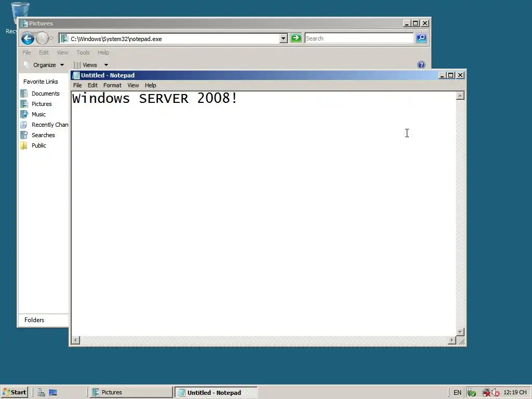532x399 pixels.
Task: Click the Views toolbar button
Action: tap(85, 65)
